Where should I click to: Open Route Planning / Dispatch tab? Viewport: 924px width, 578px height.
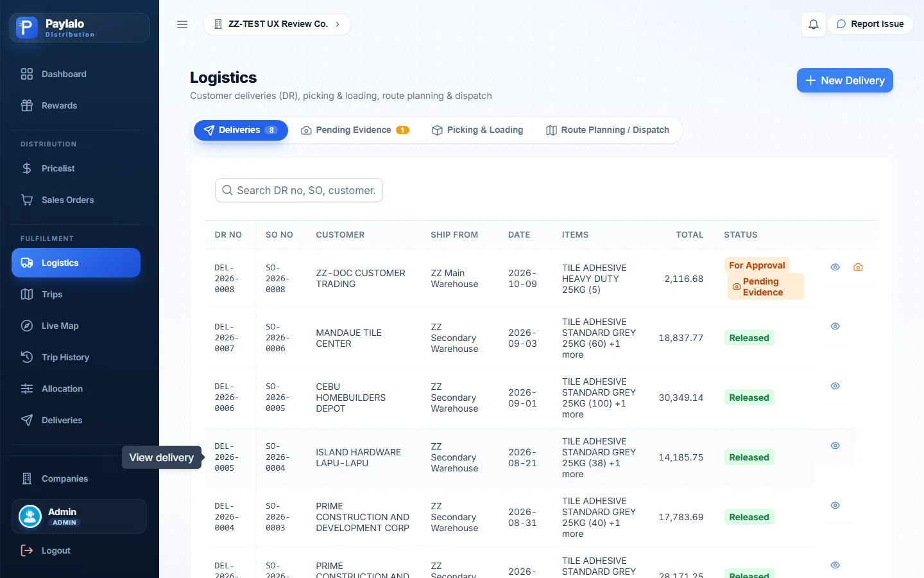click(607, 130)
